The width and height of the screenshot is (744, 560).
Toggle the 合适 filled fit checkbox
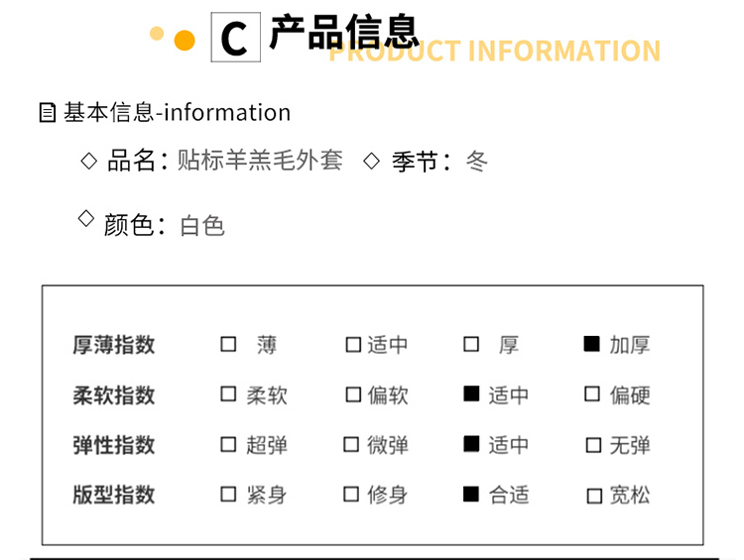[x=471, y=494]
